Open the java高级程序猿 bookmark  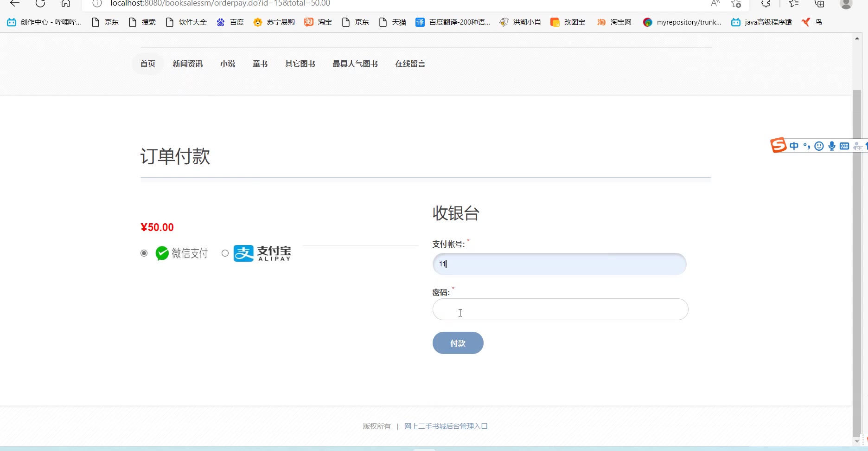click(761, 22)
